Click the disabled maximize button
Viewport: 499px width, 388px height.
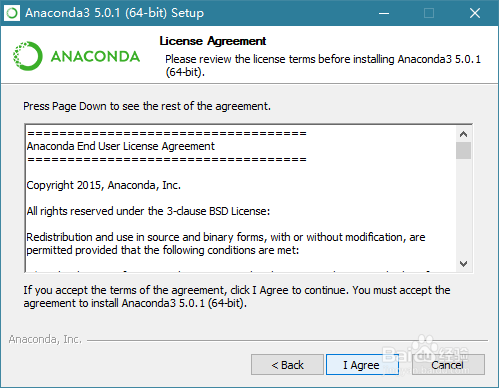click(429, 13)
